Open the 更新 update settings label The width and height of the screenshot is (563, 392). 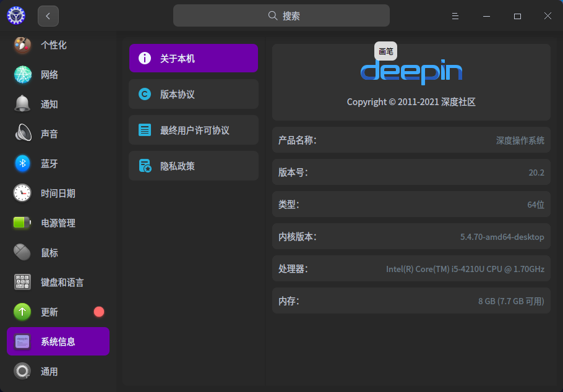[49, 312]
